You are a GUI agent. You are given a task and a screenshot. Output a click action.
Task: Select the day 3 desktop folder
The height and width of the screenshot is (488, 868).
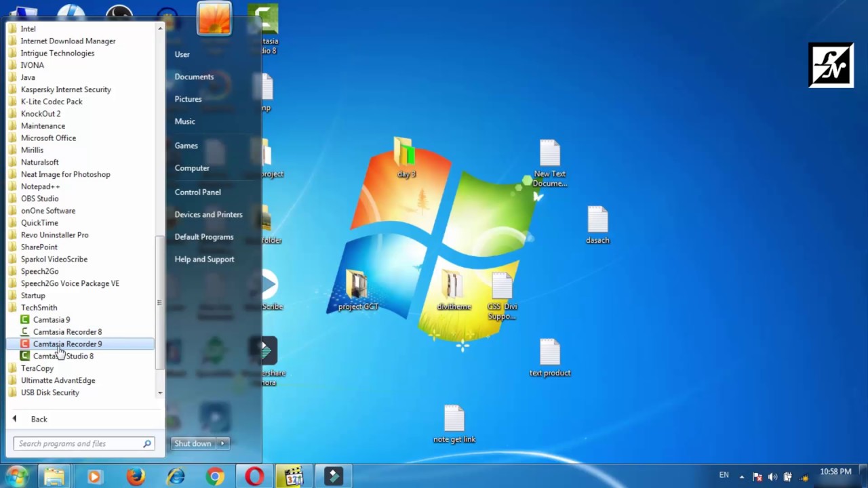(x=406, y=158)
